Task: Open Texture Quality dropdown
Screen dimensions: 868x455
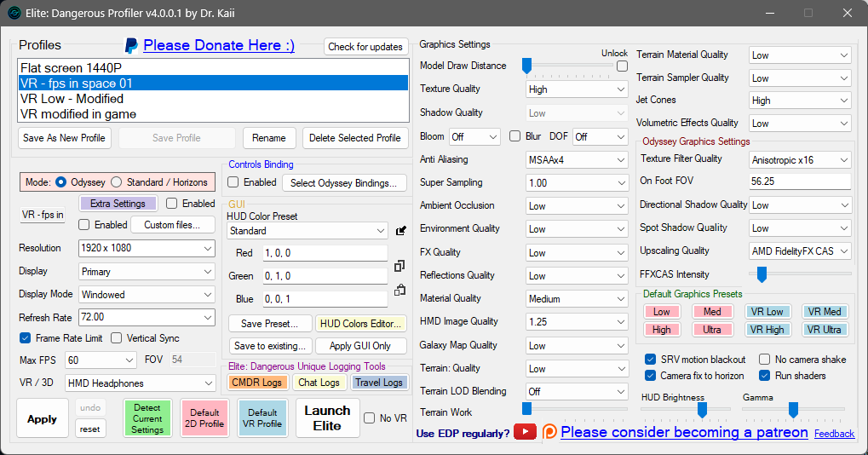Action: click(577, 89)
